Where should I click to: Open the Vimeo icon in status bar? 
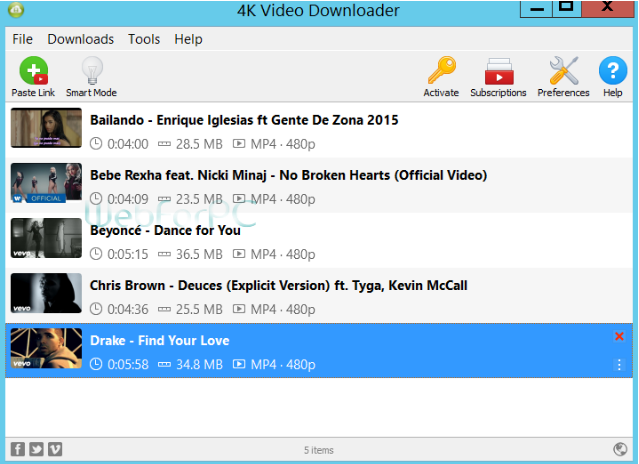click(x=55, y=449)
